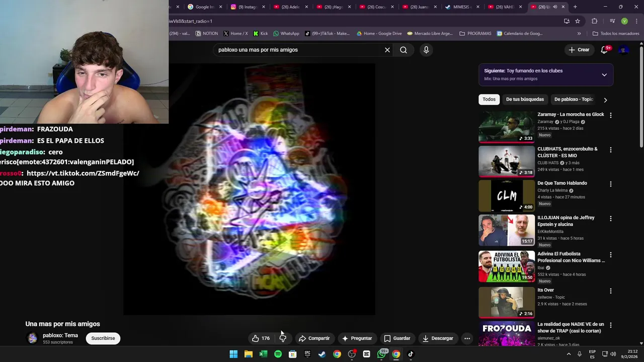Subscribe to pabloxo with Suscribirse
644x362 pixels.
(103, 338)
